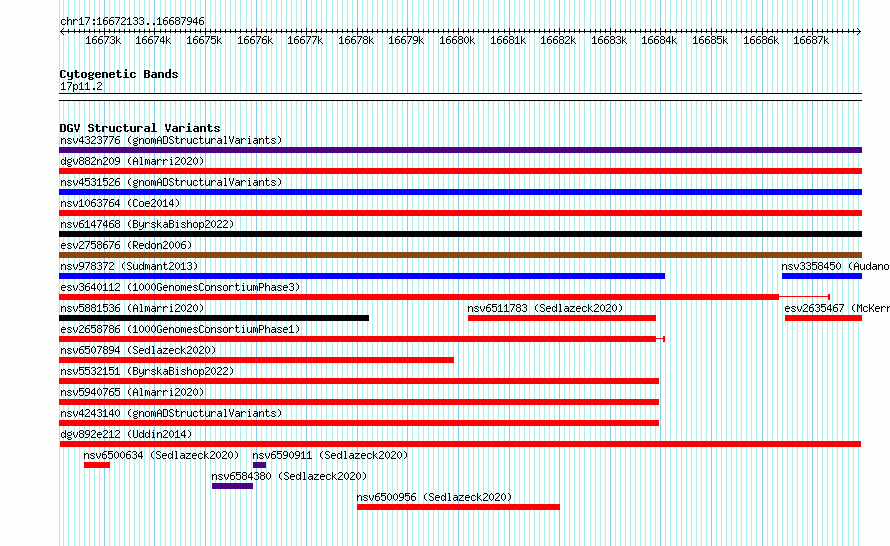The width and height of the screenshot is (890, 546).
Task: Click the nsv1063764 red variant bar
Action: (x=460, y=213)
